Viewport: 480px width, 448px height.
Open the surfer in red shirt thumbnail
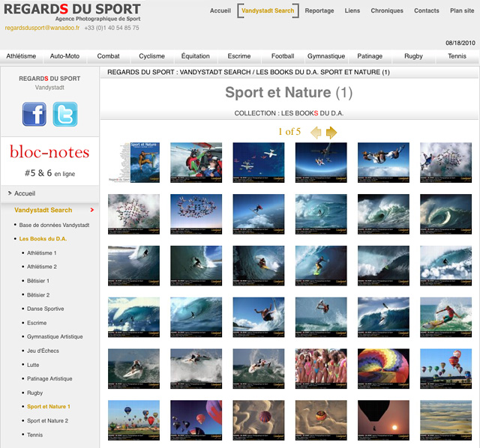click(446, 317)
